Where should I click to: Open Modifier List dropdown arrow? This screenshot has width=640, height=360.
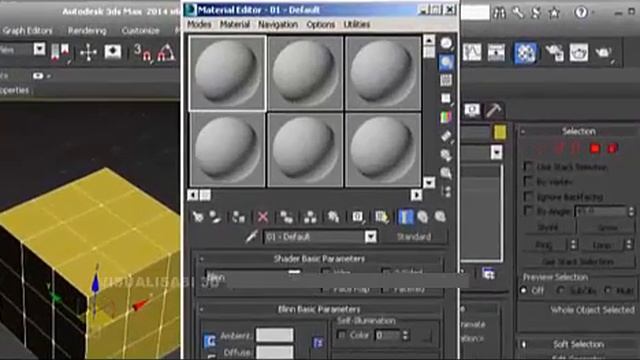496,153
